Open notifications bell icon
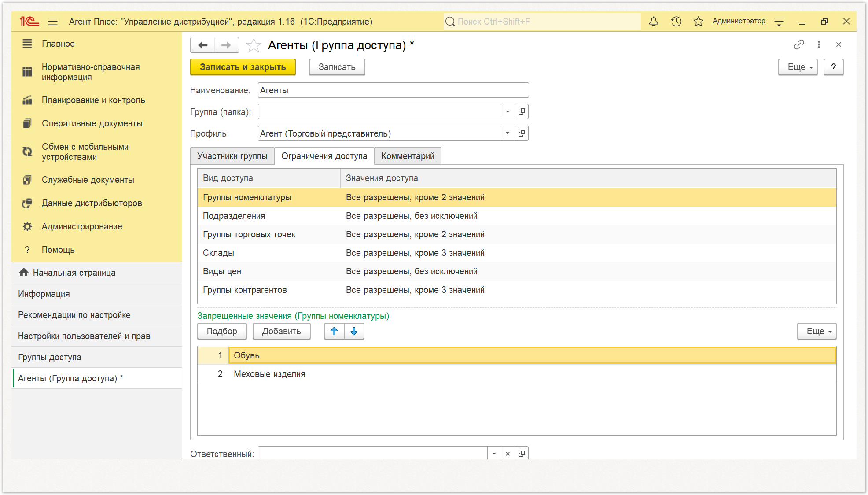This screenshot has height=495, width=868. click(x=654, y=21)
